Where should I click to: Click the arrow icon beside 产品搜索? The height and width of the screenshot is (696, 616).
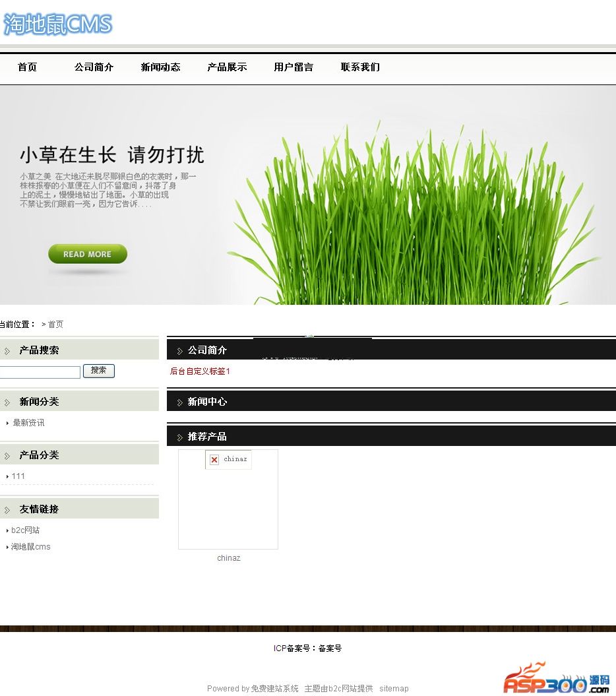(x=7, y=351)
